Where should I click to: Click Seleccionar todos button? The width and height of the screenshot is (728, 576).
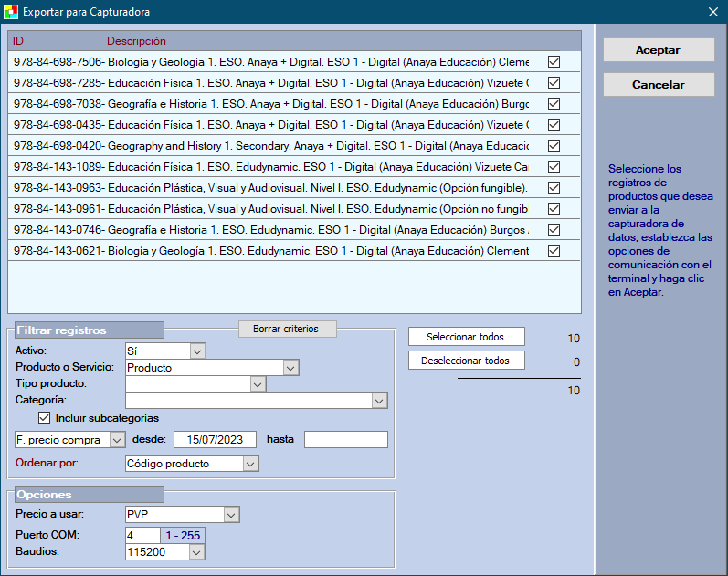pos(466,337)
